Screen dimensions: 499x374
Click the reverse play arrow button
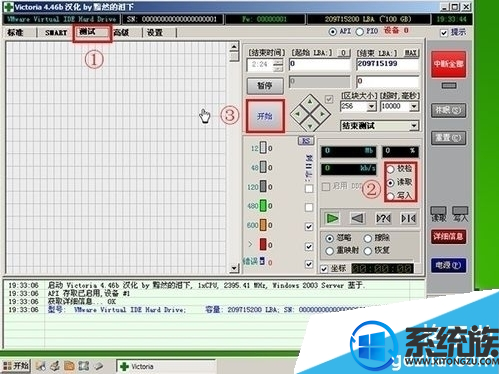point(357,218)
